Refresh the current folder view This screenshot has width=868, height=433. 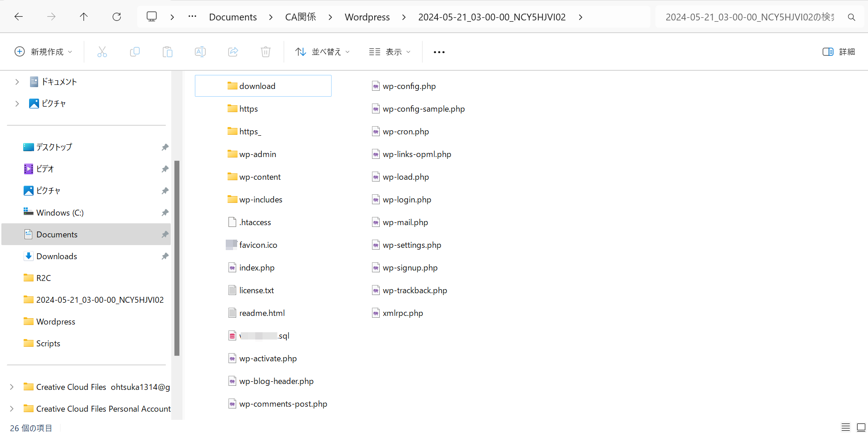(x=117, y=17)
